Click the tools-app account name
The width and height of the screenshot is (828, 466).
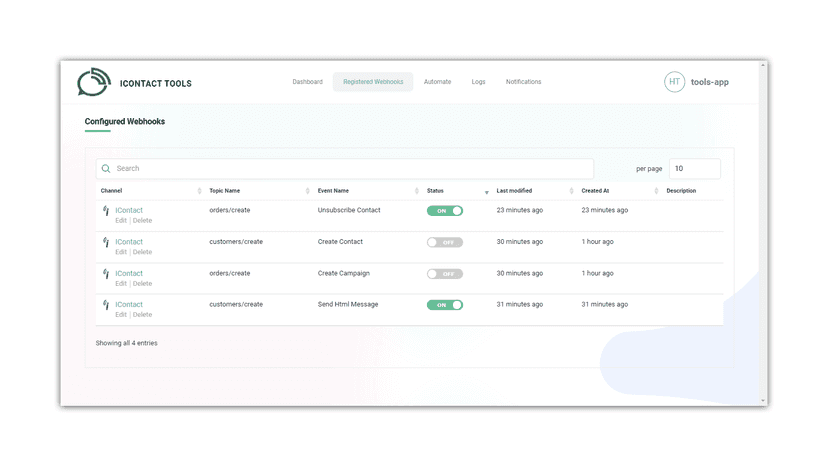(x=710, y=82)
